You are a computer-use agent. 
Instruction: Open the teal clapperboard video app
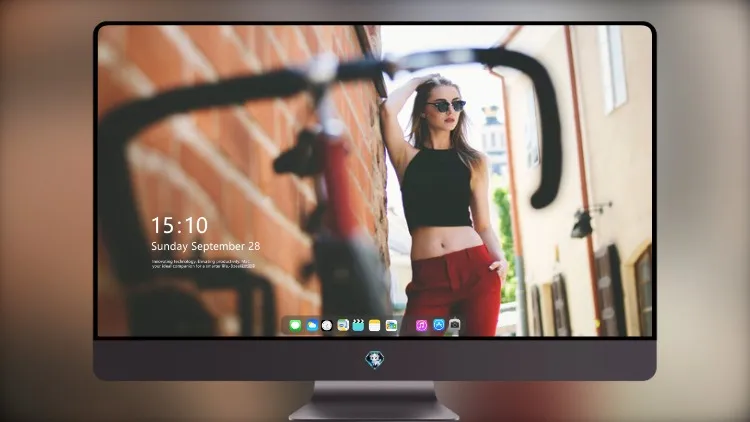click(x=358, y=325)
